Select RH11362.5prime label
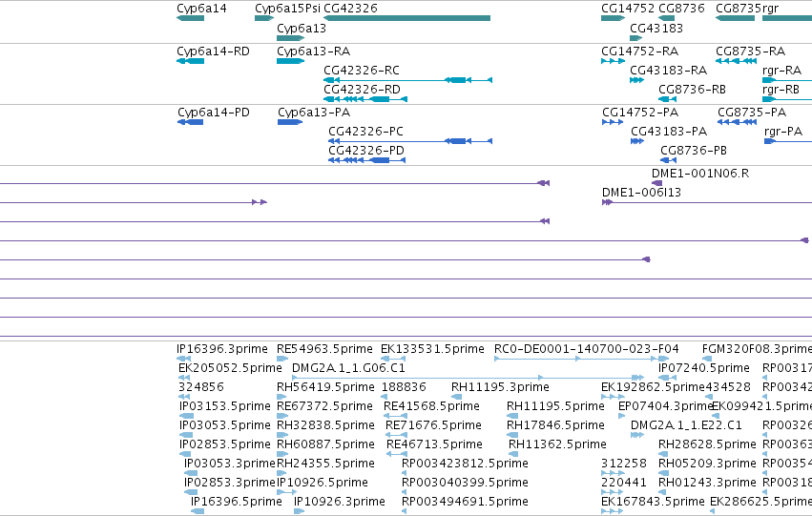812x516 pixels. 557,444
